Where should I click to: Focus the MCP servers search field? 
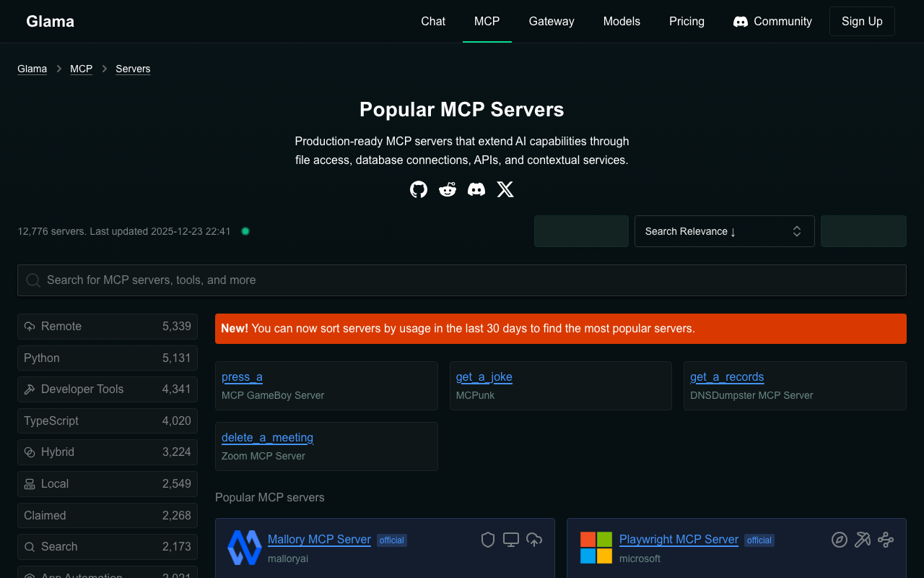(x=462, y=280)
